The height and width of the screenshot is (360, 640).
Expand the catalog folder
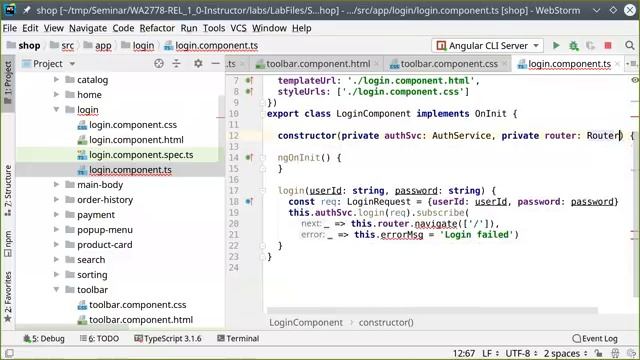(x=56, y=80)
